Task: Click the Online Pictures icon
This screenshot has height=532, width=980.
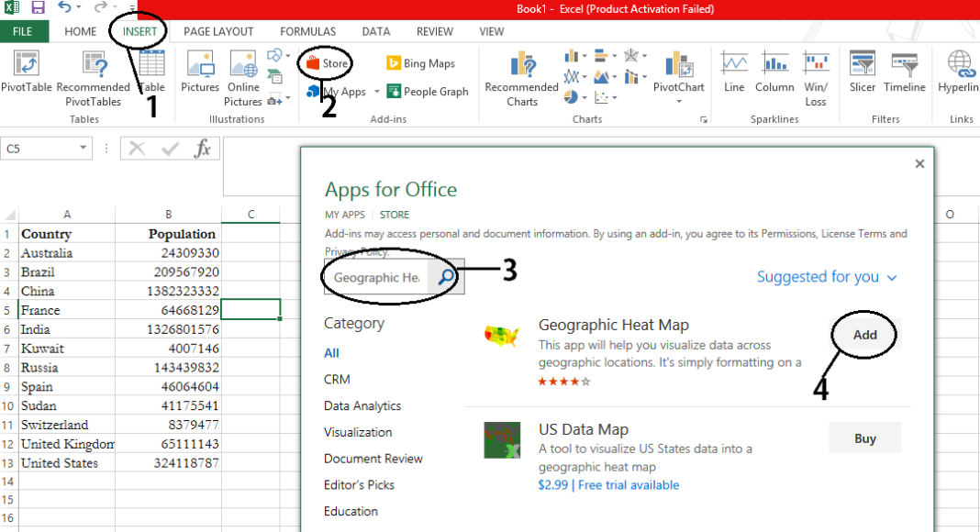Action: (x=243, y=72)
